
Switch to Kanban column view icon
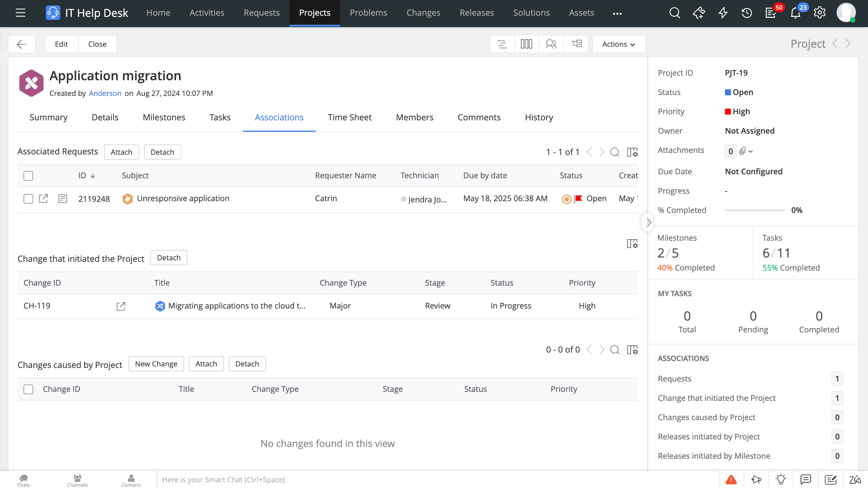point(526,44)
